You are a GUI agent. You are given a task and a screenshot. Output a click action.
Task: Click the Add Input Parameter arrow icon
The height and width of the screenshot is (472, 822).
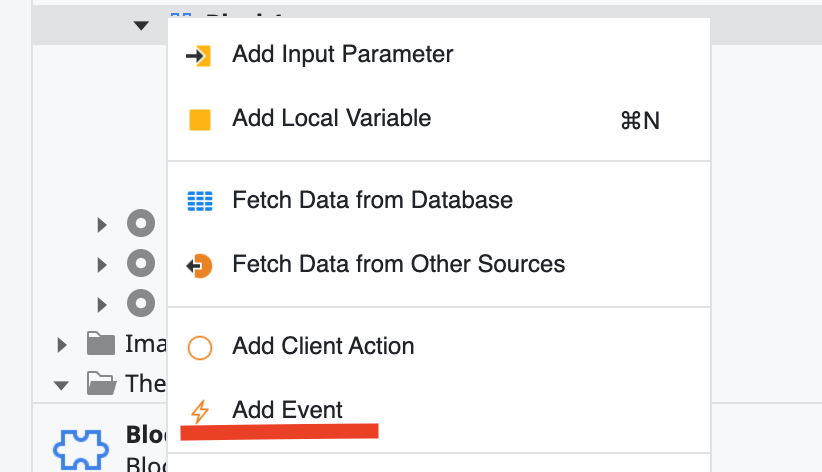199,55
